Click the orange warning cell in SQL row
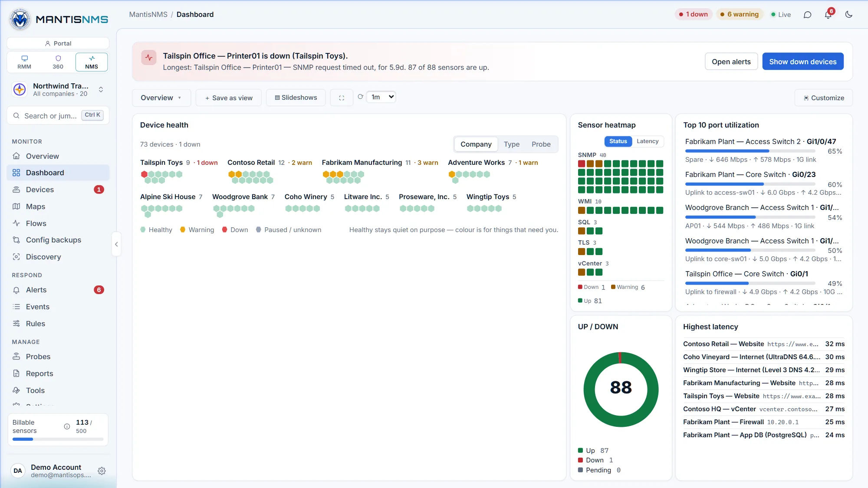Screen dimensions: 868x488 point(582,231)
